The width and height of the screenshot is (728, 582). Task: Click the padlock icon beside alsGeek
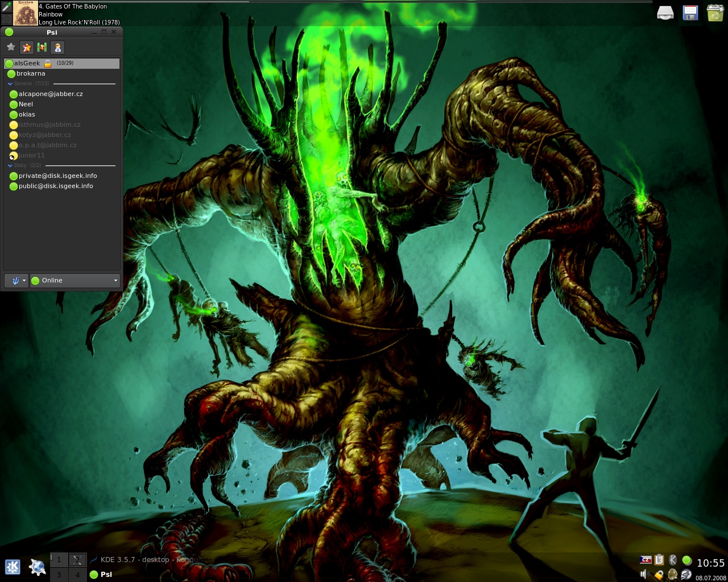point(48,64)
